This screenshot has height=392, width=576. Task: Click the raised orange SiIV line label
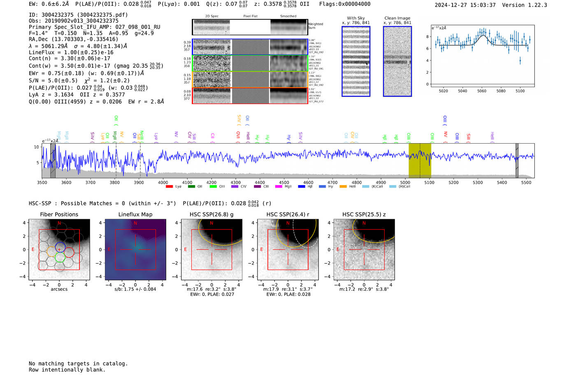(x=239, y=120)
